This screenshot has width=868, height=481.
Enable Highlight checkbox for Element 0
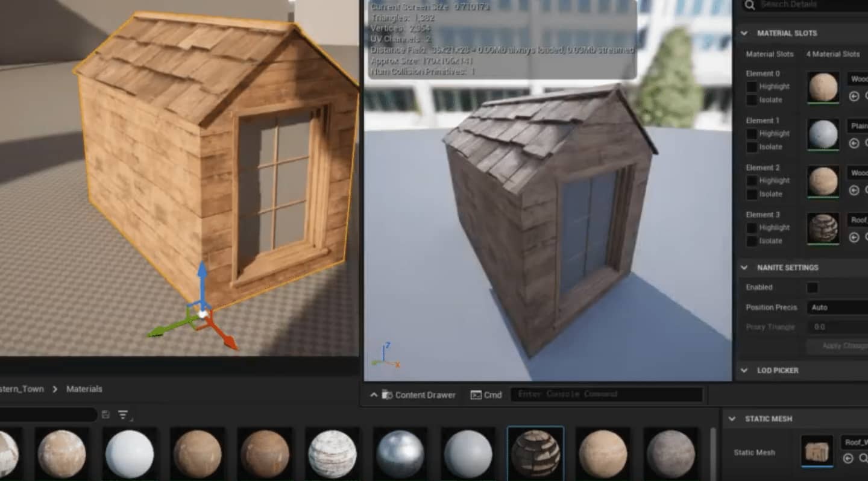click(752, 87)
